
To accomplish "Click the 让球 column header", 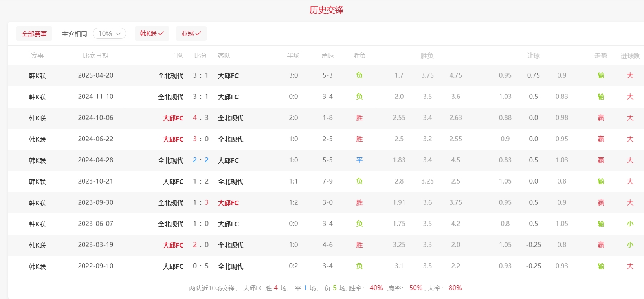I will 533,56.
